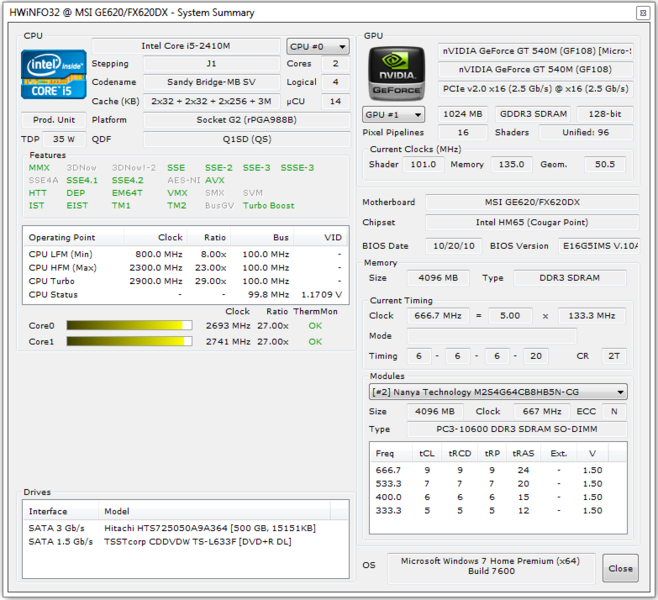Screen dimensions: 658x600
Task: Click the Freq column header in Modules
Action: [x=392, y=454]
